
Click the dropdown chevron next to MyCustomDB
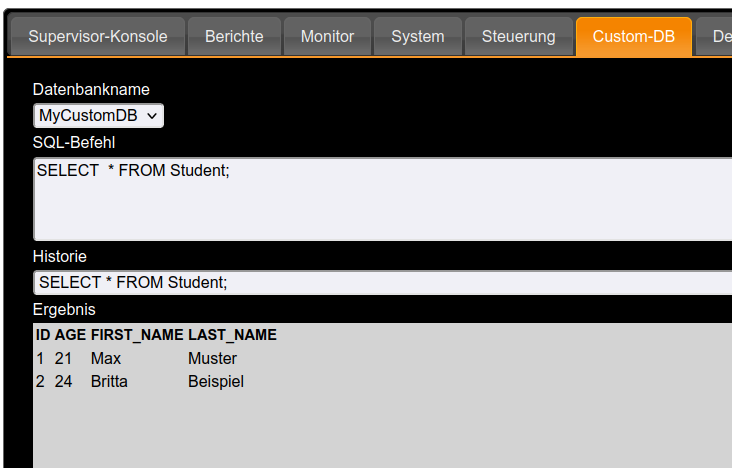click(x=152, y=116)
